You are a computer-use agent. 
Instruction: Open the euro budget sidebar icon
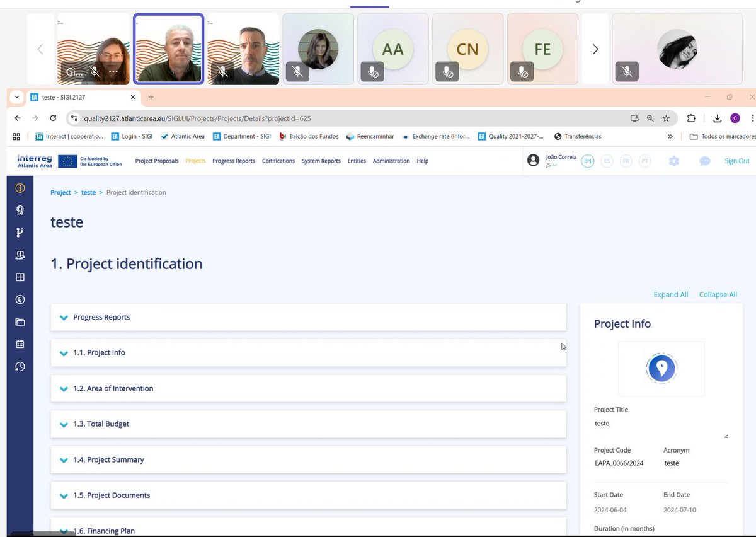(20, 300)
